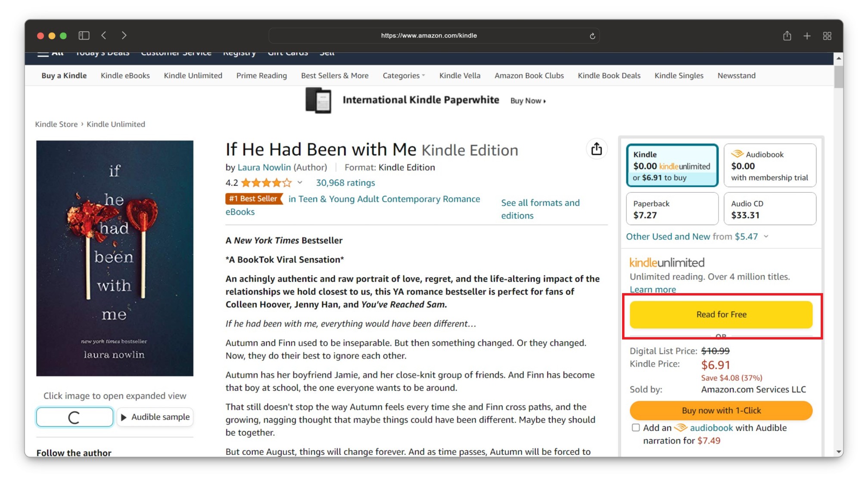The height and width of the screenshot is (488, 868).
Task: Open the browser share icon in toolbar
Action: 787,36
